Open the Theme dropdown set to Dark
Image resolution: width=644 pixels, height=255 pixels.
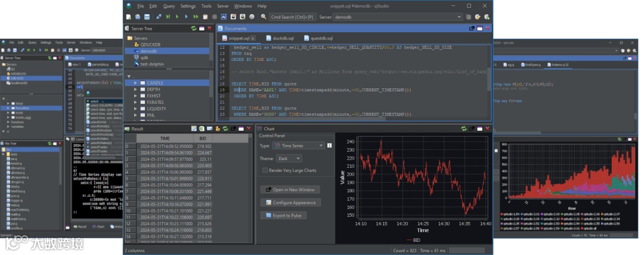click(x=289, y=159)
